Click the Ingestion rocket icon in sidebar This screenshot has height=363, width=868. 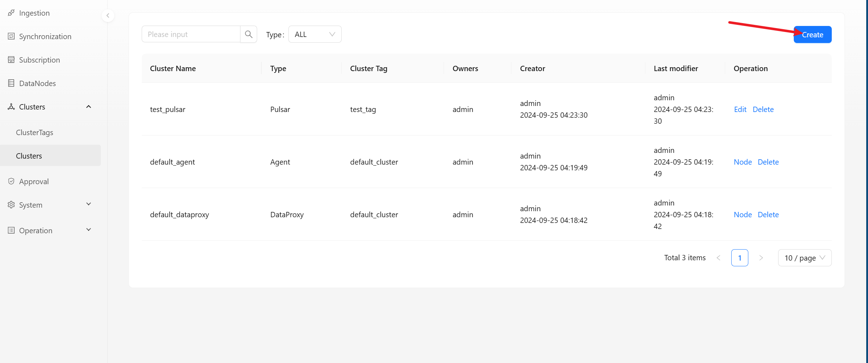tap(11, 13)
